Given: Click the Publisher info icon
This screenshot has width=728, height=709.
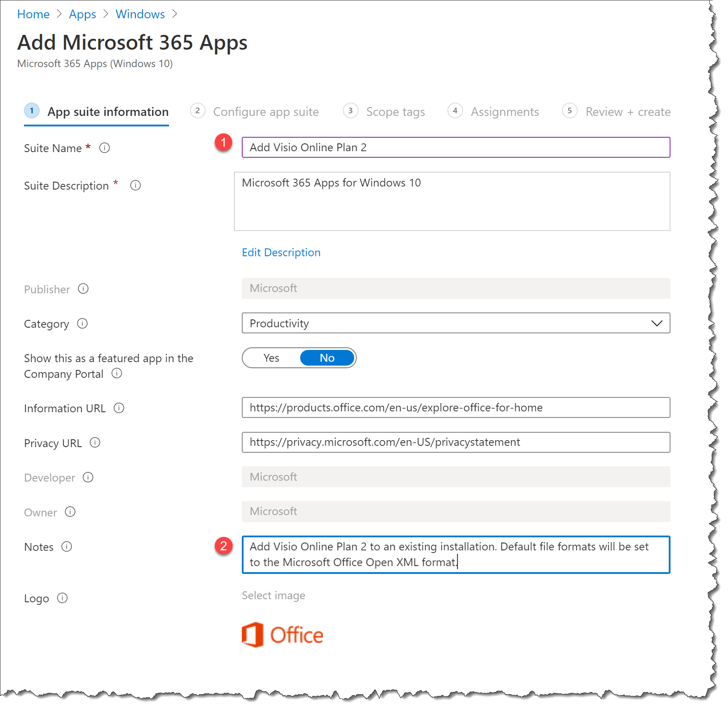Looking at the screenshot, I should pos(83,289).
